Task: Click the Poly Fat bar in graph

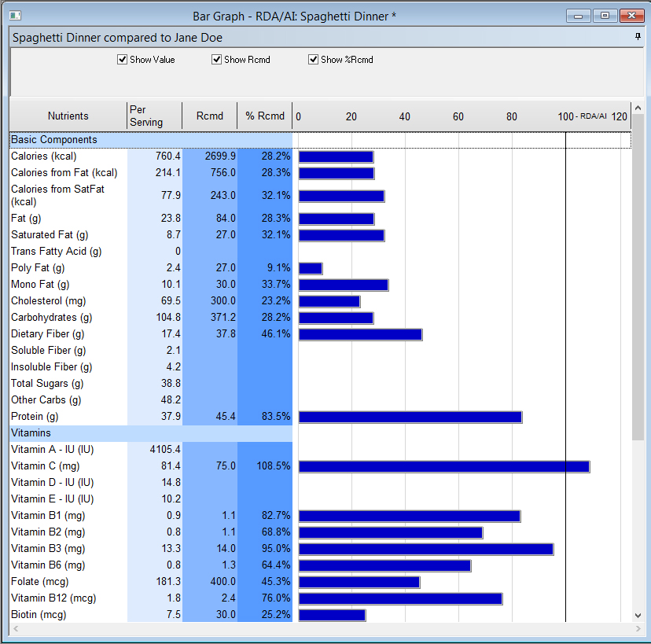Action: click(311, 269)
